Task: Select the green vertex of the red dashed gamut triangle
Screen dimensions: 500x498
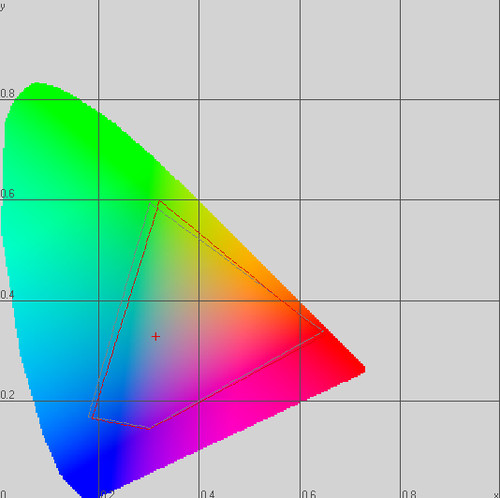Action: [159, 201]
